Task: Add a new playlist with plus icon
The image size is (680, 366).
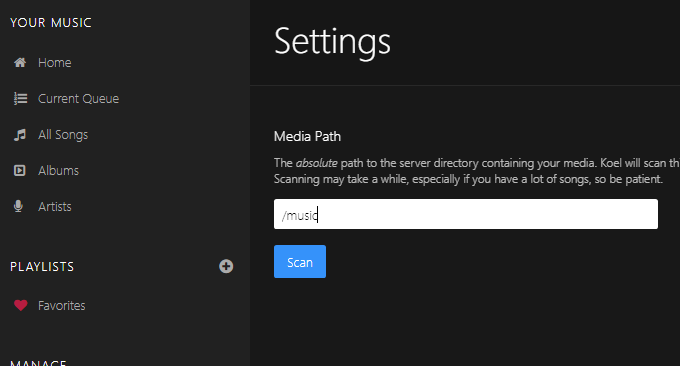Action: [x=226, y=266]
